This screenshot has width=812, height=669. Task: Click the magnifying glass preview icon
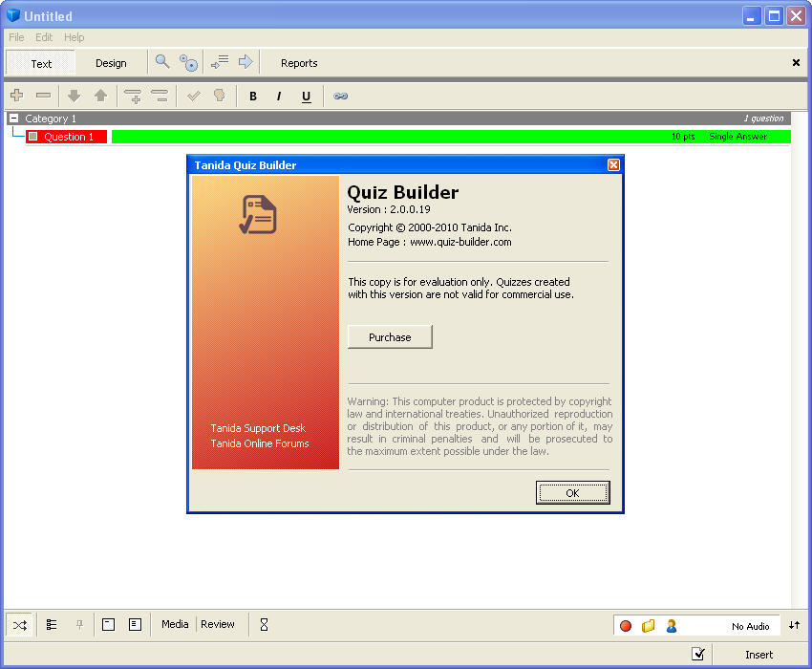coord(162,62)
